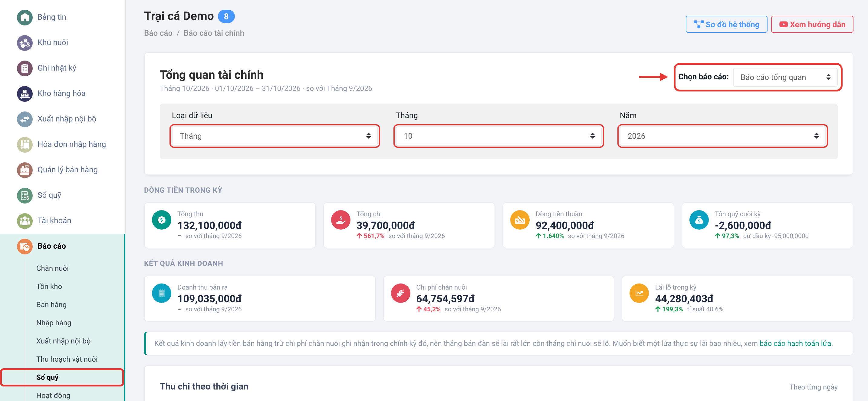Open the Sổ quỹ ledger icon

click(25, 196)
